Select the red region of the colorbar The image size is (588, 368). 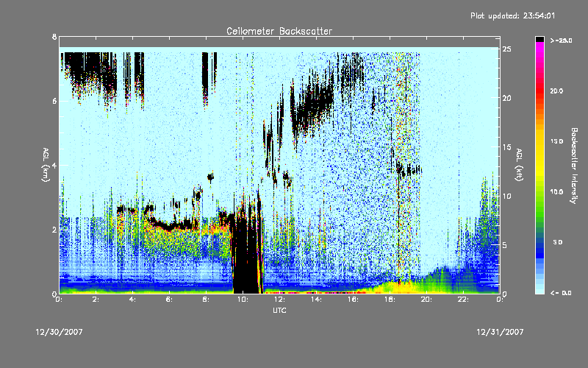pos(539,90)
